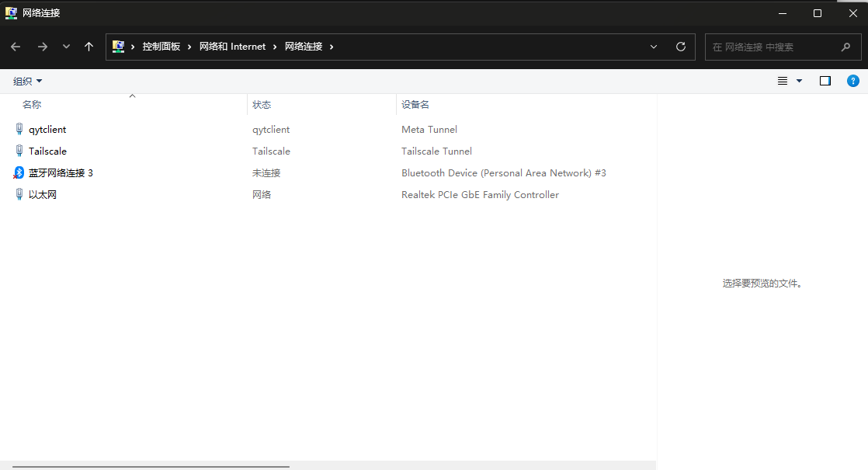Viewport: 868px width, 470px height.
Task: Minimize the 网络连接 window
Action: click(x=782, y=13)
